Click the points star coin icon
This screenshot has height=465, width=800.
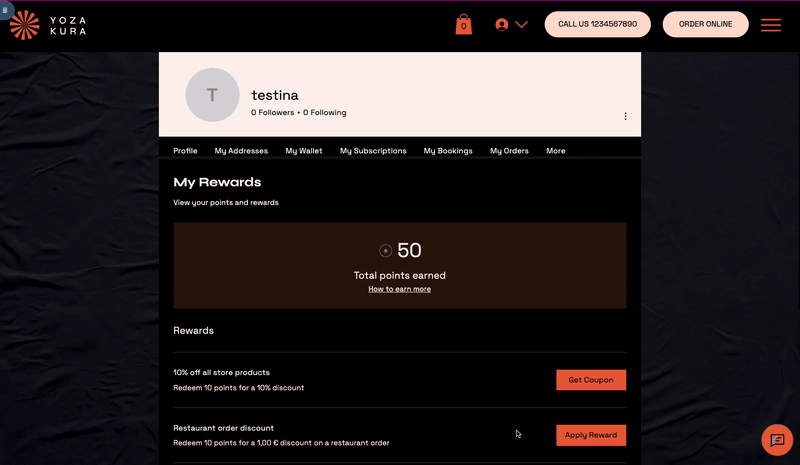point(386,251)
